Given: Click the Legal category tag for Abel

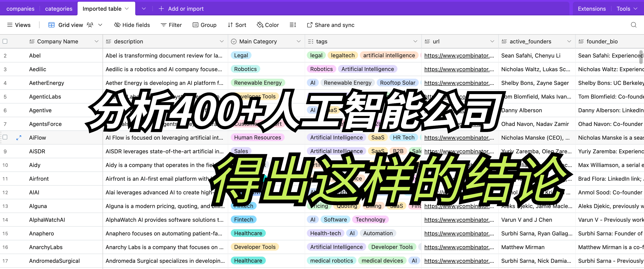Looking at the screenshot, I should (241, 55).
